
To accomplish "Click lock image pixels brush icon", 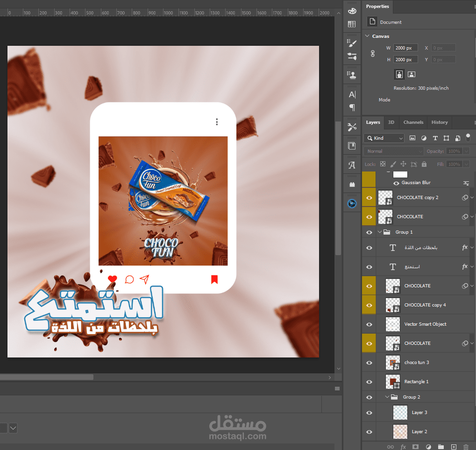I will tap(393, 164).
